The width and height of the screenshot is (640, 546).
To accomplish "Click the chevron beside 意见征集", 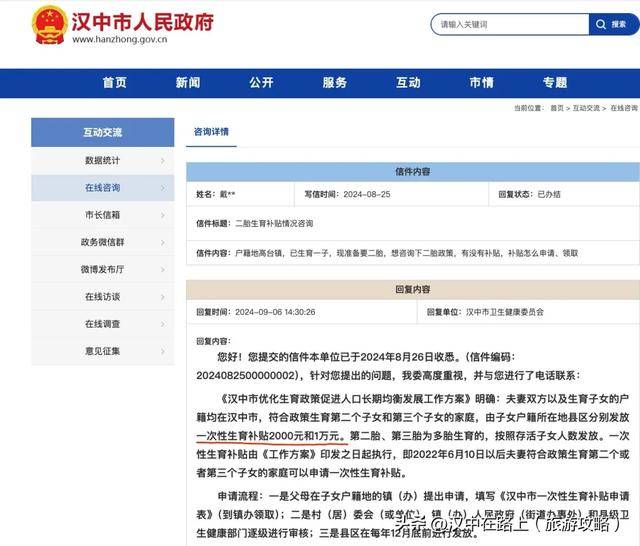I will (x=163, y=351).
